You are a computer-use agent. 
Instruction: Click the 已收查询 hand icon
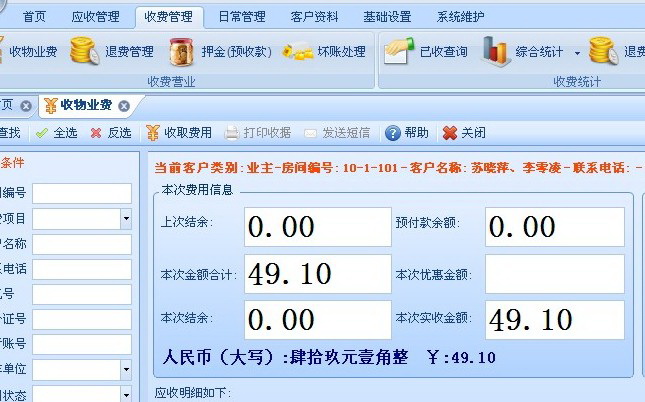coord(399,51)
